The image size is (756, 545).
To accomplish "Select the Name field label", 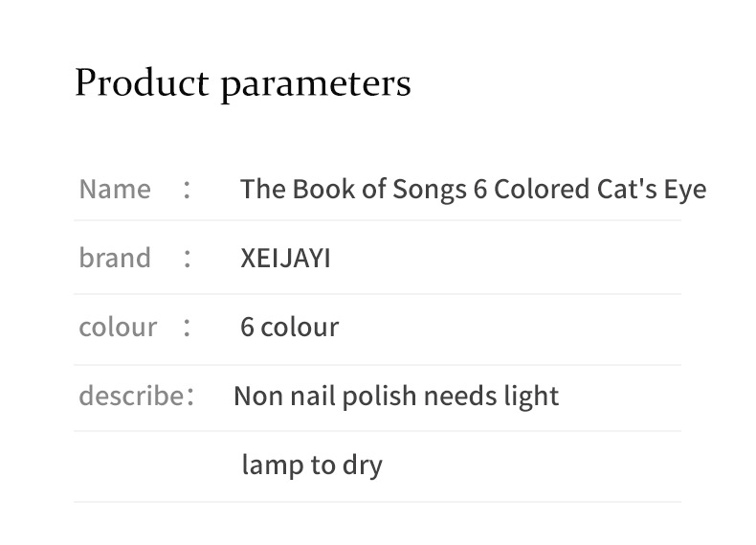I will pos(114,189).
